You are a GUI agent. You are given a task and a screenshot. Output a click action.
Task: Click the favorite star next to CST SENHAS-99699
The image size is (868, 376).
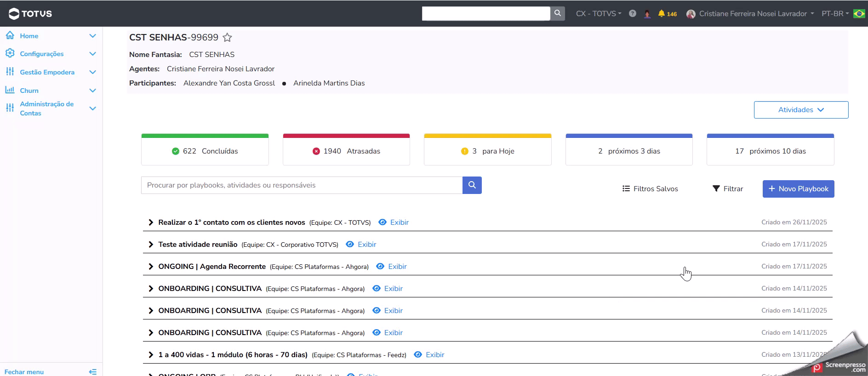point(227,38)
